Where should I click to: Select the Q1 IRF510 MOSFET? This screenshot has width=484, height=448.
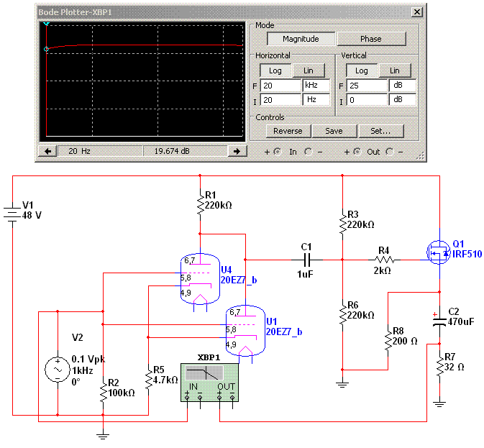pos(439,253)
